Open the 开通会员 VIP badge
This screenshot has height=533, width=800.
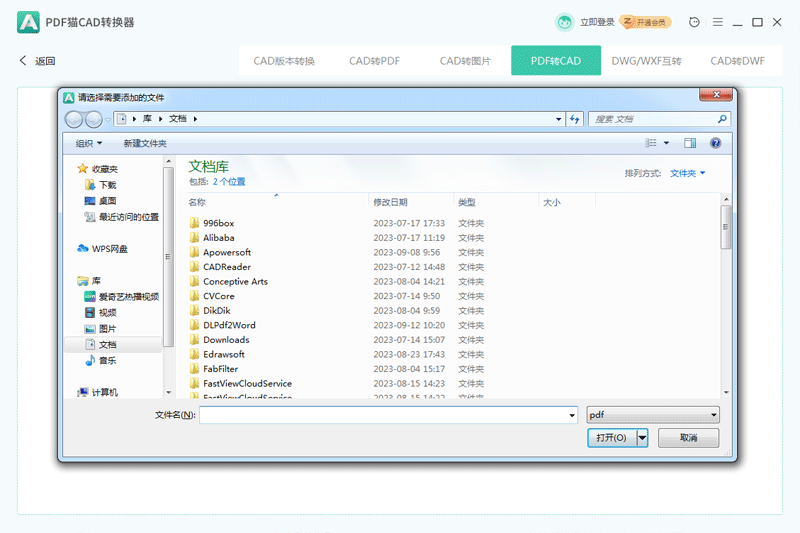point(645,22)
